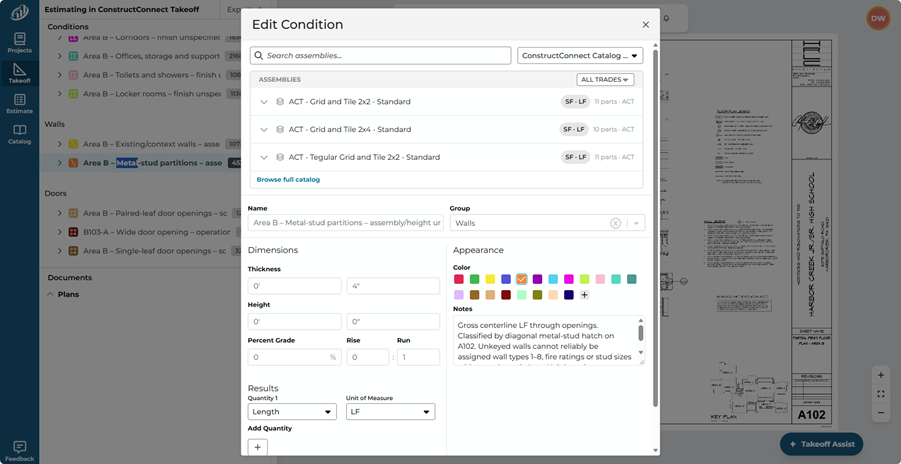Click the Rise value field
This screenshot has width=901, height=464.
pos(368,357)
